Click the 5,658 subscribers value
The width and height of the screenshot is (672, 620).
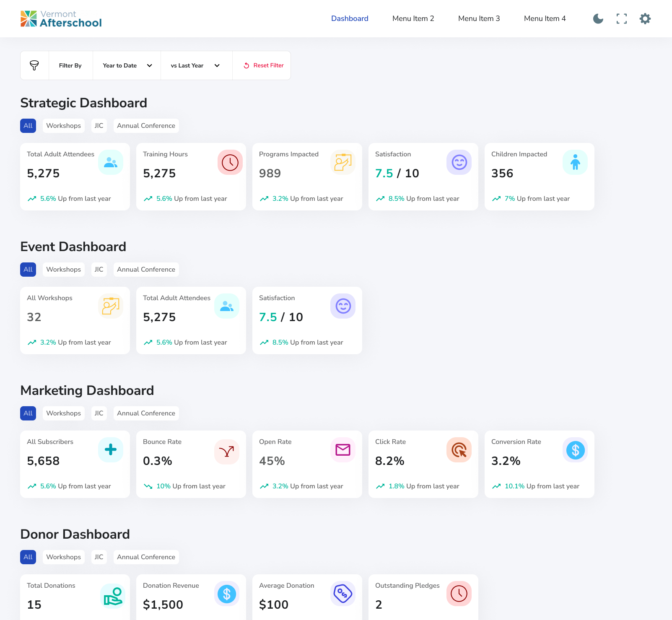[x=44, y=461]
